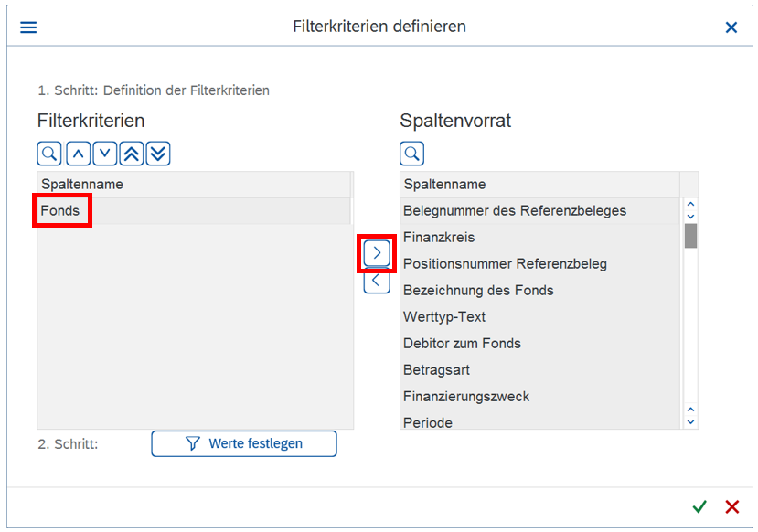
Task: Click the right arrow to transfer the column
Action: coord(377,252)
